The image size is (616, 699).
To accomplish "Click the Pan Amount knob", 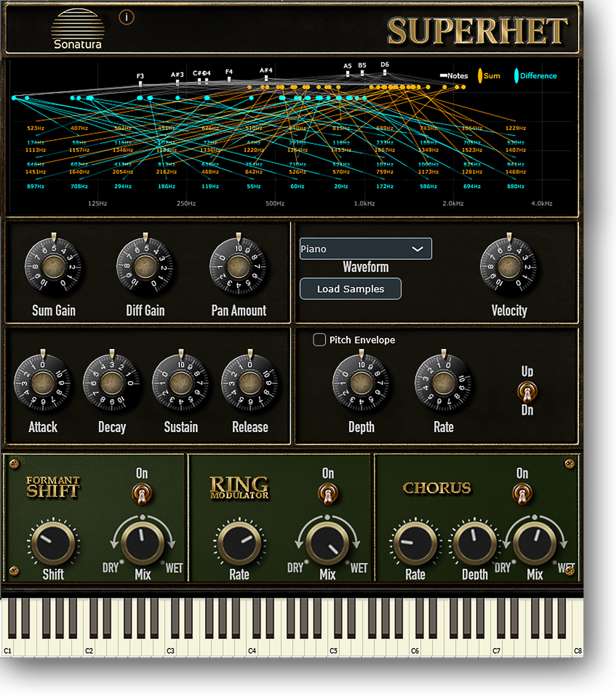I will click(x=238, y=266).
